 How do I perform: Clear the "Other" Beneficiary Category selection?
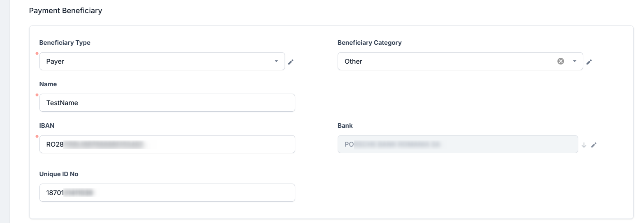pos(561,61)
